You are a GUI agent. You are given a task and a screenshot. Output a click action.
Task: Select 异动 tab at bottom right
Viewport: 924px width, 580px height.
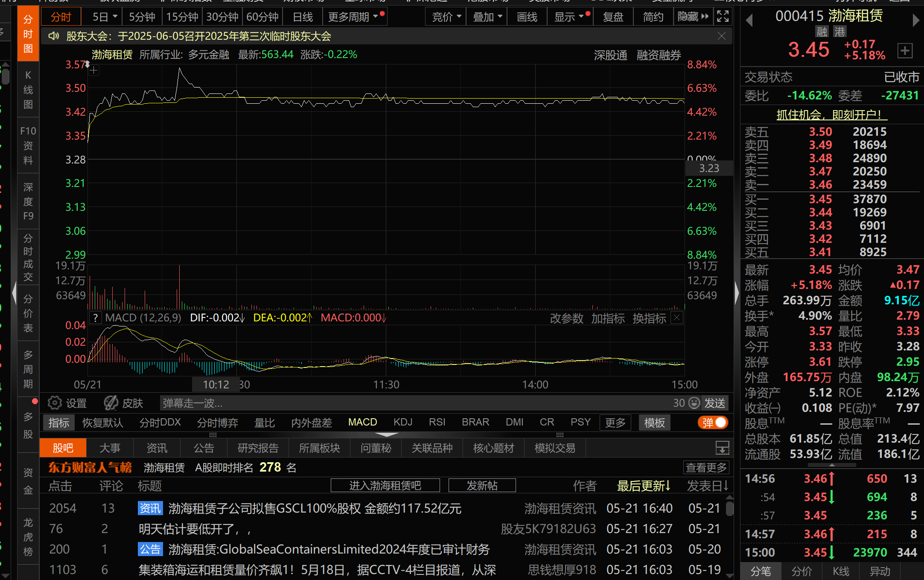(x=880, y=571)
